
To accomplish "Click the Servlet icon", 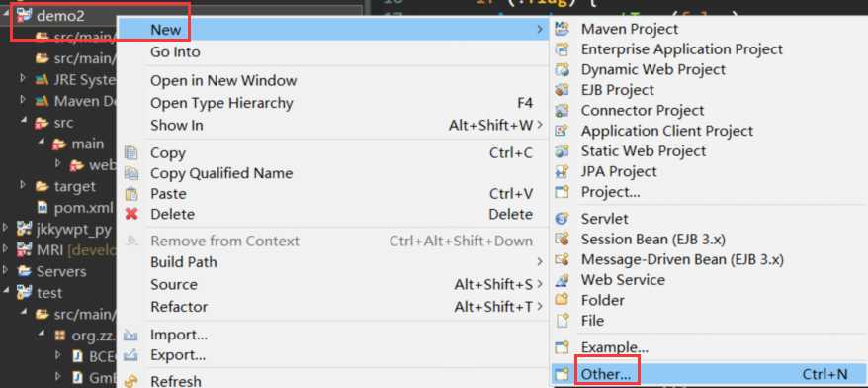I will point(562,219).
